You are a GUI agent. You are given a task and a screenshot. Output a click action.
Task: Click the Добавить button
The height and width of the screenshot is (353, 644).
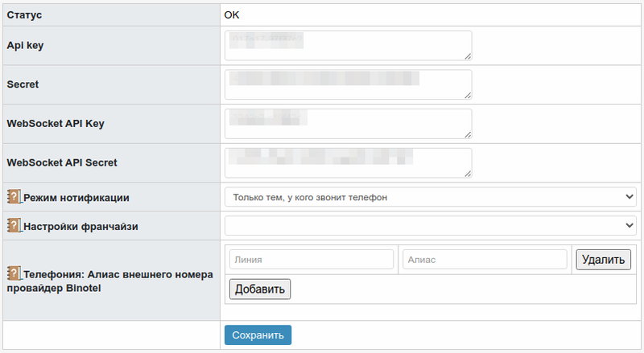coord(260,289)
